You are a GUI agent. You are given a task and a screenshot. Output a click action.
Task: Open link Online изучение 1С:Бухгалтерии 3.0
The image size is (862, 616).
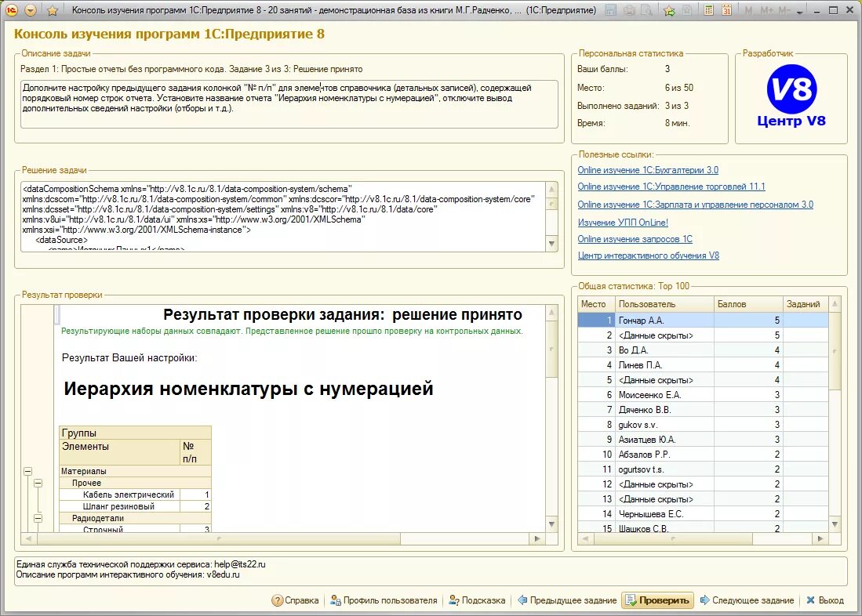(648, 170)
